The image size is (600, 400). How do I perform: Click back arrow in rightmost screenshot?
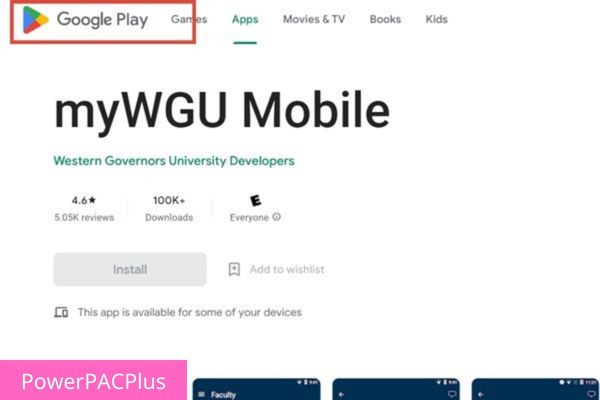[x=481, y=394]
